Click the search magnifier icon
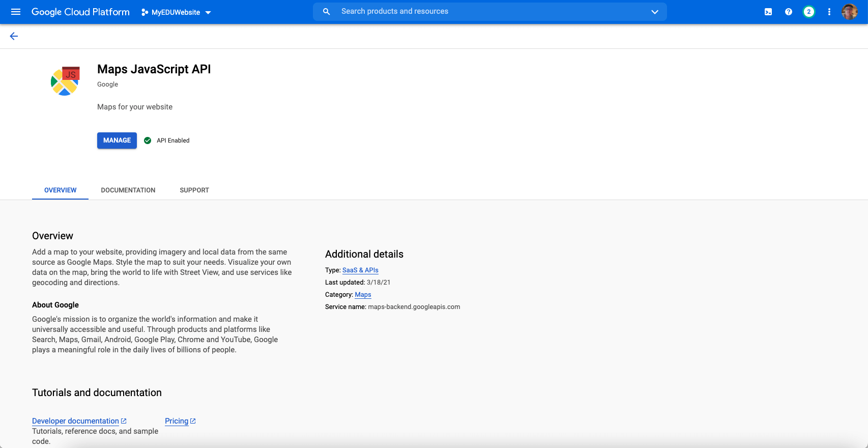 (327, 12)
